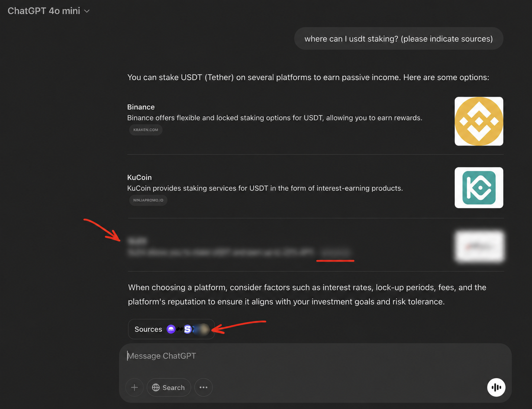Open the Sources button
Image resolution: width=532 pixels, height=409 pixels.
171,329
